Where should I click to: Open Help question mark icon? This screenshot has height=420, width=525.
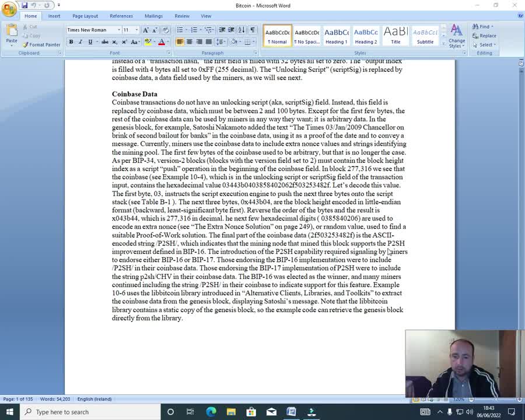coord(521,16)
